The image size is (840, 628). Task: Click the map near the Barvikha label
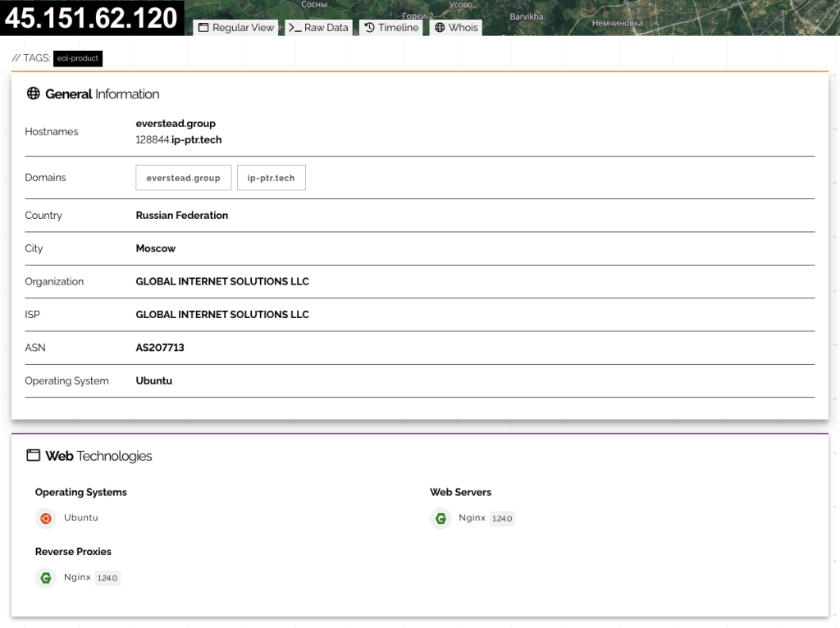pos(526,16)
